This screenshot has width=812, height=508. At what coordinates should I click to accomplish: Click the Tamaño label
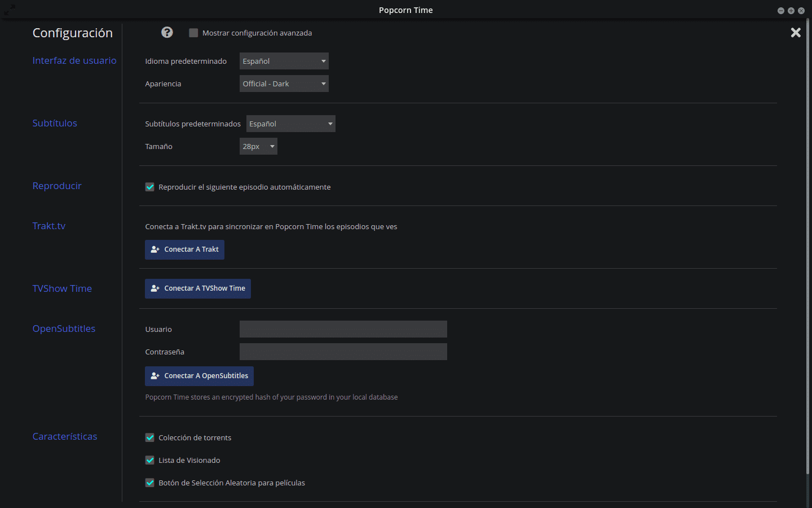(x=158, y=146)
